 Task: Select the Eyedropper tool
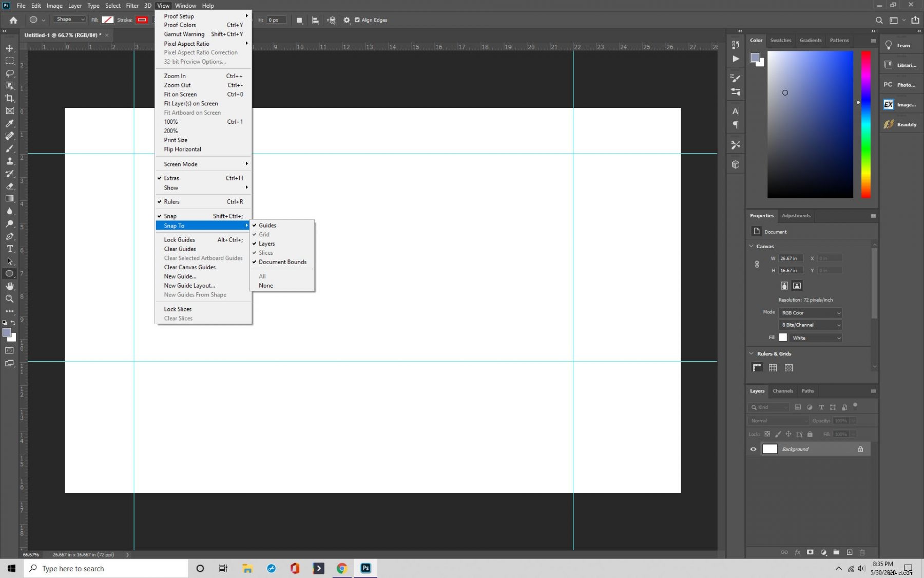coord(9,124)
